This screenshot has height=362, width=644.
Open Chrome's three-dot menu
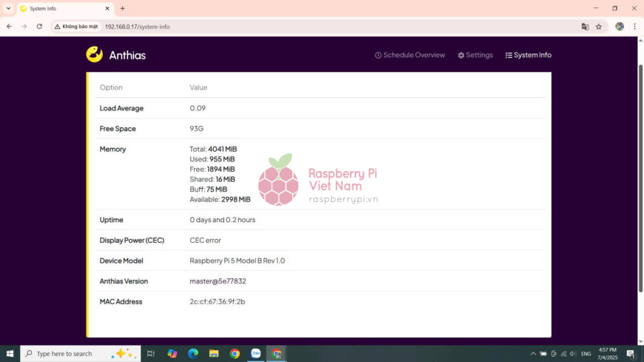point(634,26)
